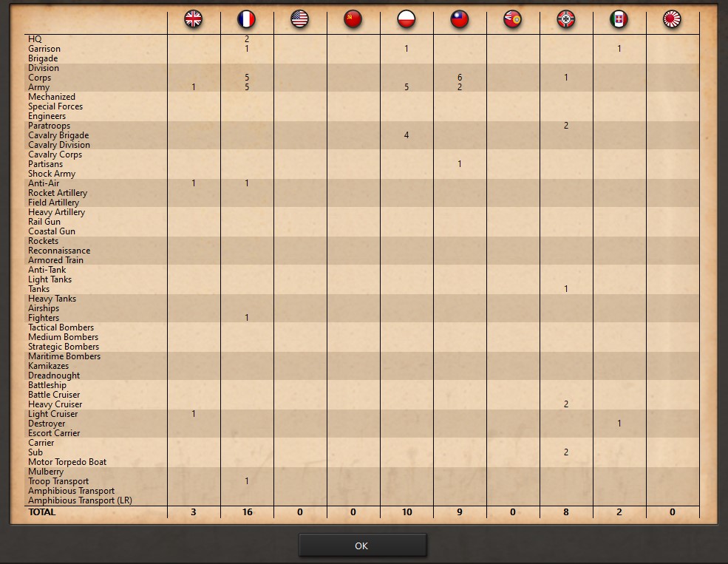This screenshot has width=728, height=564.
Task: Select the Maritime Bombers row label
Action: coord(64,356)
